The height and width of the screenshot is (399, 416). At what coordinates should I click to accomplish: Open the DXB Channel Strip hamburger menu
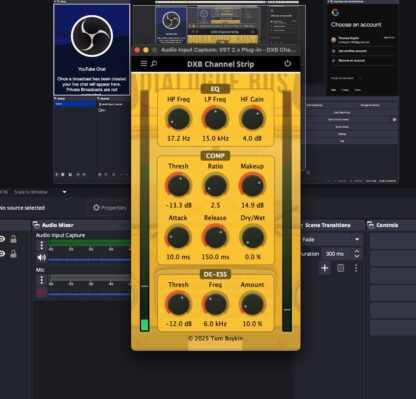[x=144, y=63]
